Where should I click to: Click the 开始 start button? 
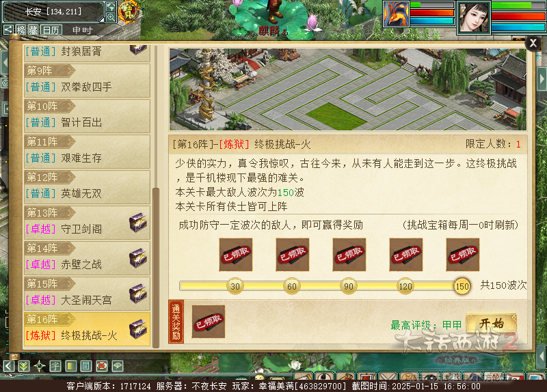(491, 324)
